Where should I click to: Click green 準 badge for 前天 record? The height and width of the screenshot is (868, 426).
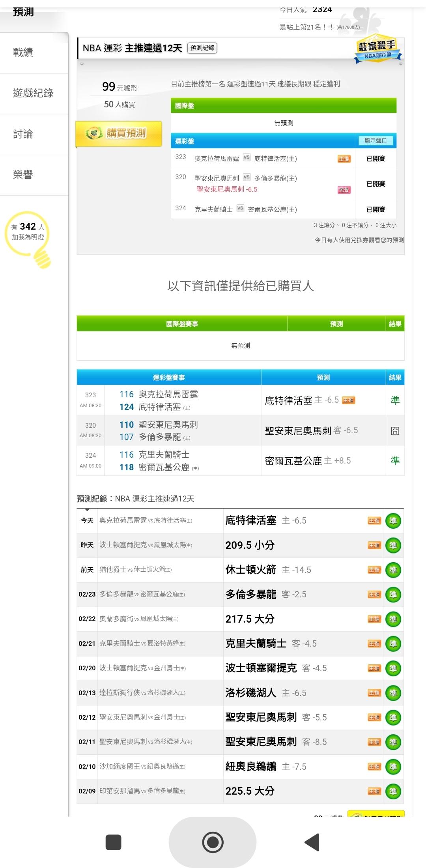[x=393, y=570]
